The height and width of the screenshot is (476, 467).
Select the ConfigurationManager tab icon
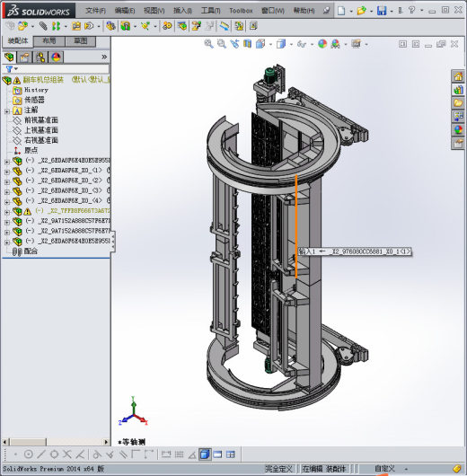pos(40,57)
